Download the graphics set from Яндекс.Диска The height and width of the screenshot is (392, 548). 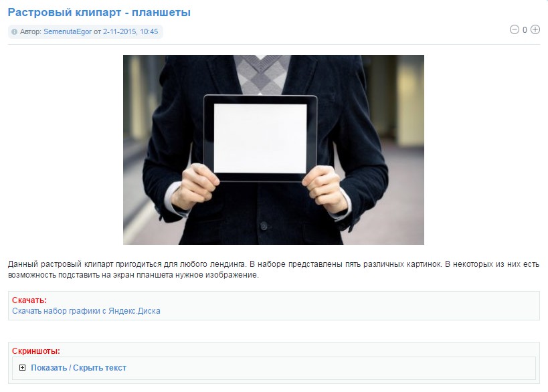[86, 311]
